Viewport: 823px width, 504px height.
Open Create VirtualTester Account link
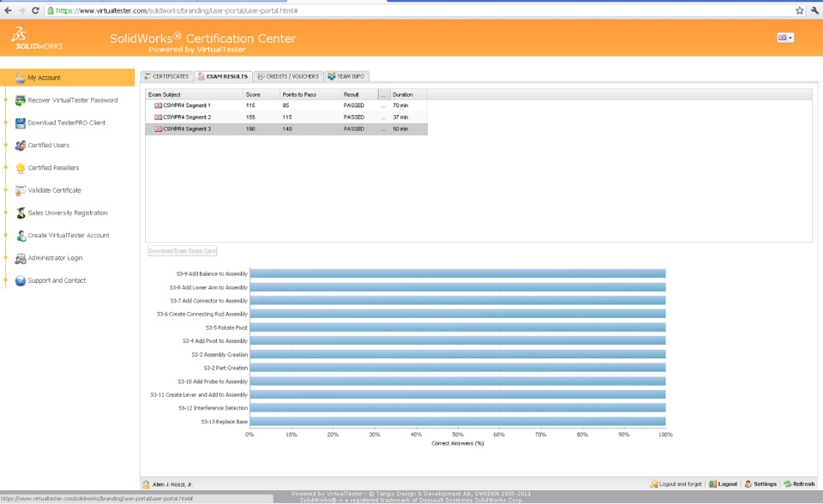[69, 236]
